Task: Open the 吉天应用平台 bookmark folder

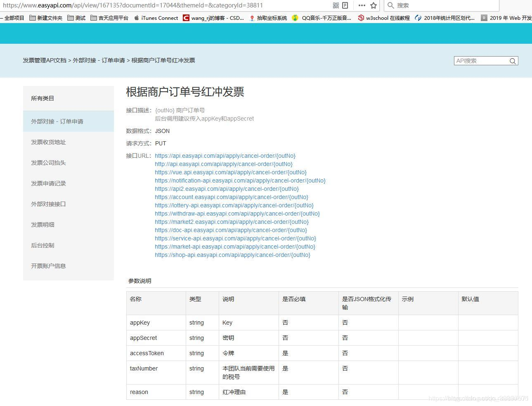Action: coord(109,18)
